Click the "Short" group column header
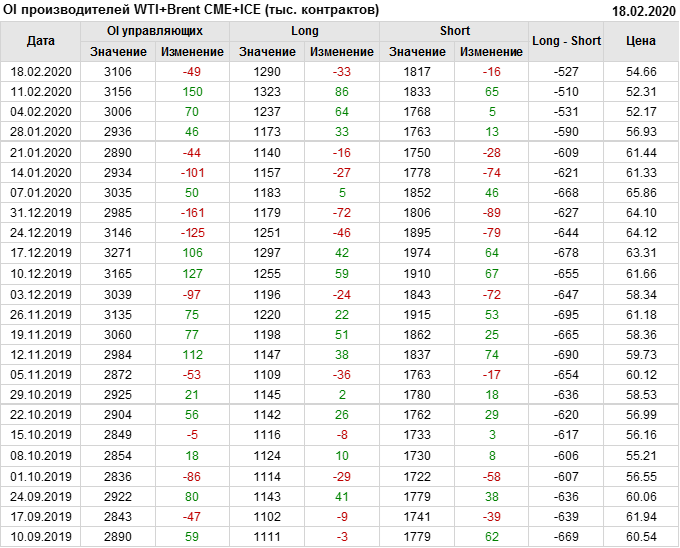The image size is (680, 548). point(454,31)
